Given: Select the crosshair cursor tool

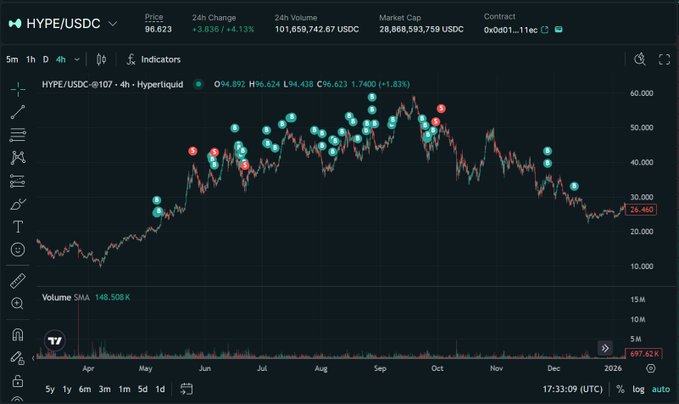Looking at the screenshot, I should point(18,90).
